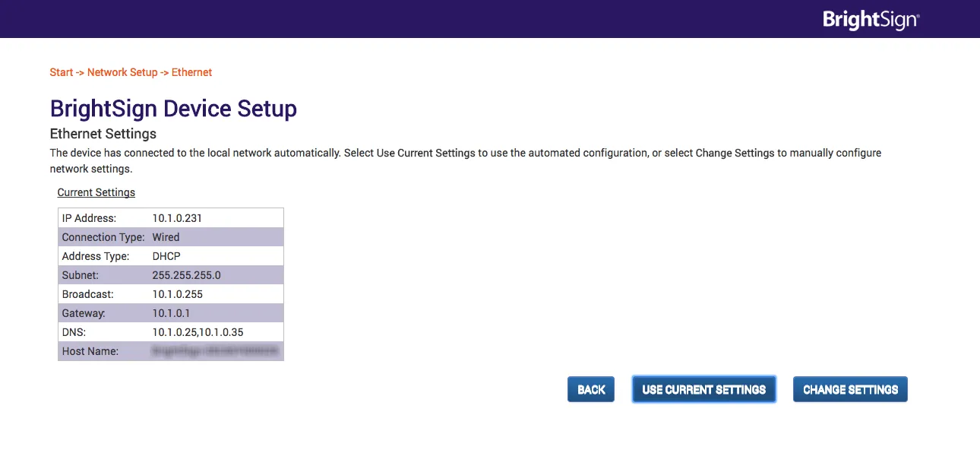Click the Wired connection type value

tap(166, 237)
